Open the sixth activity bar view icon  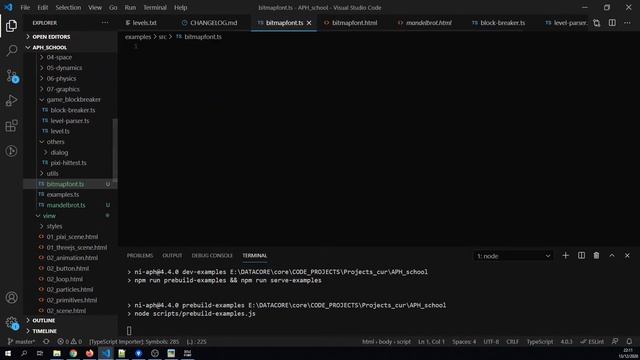coord(11,151)
